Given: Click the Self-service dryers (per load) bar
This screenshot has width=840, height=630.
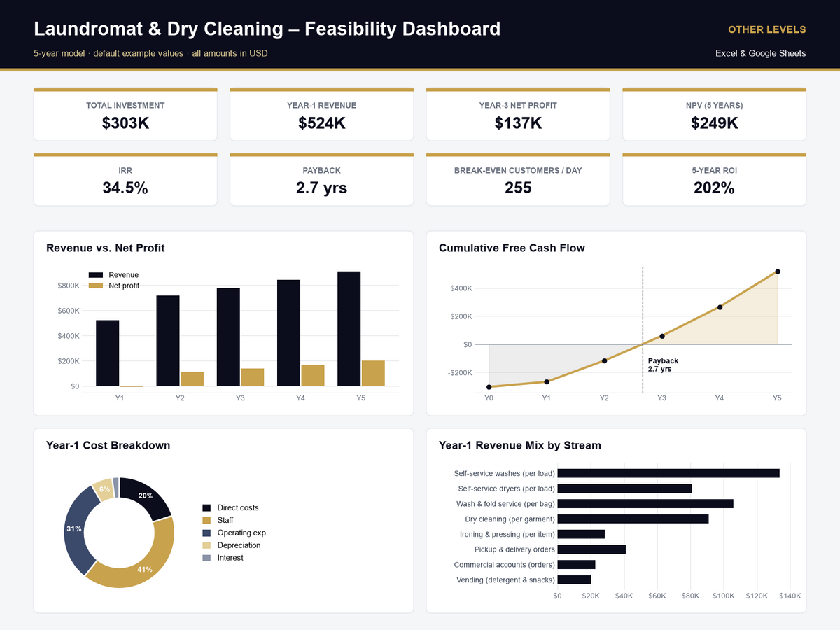Looking at the screenshot, I should click(625, 489).
